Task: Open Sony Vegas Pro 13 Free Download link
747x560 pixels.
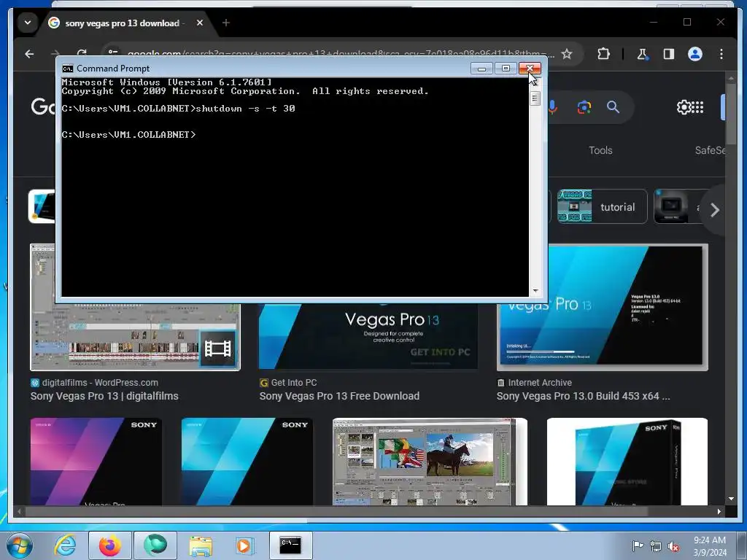Action: coord(339,396)
